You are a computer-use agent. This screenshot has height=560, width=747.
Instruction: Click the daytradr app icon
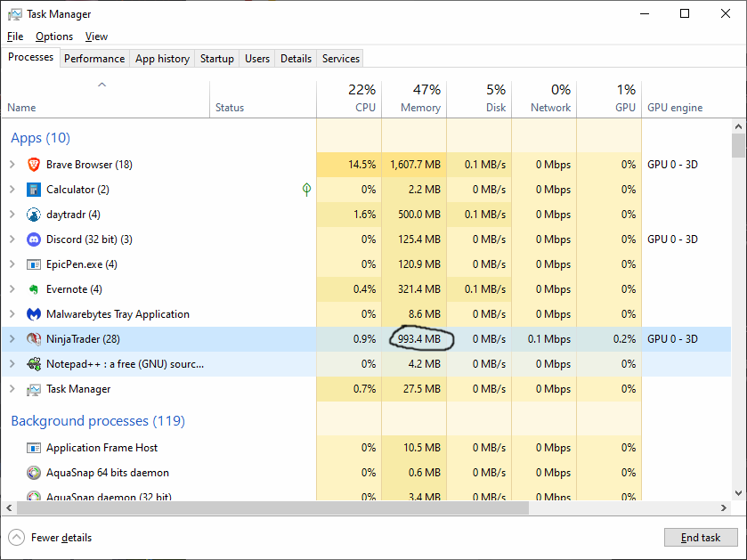(33, 215)
